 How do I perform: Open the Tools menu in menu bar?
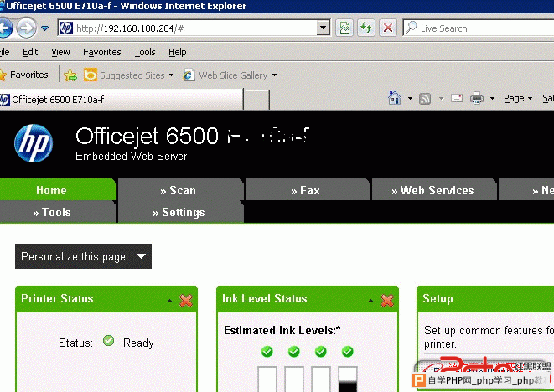click(x=145, y=52)
